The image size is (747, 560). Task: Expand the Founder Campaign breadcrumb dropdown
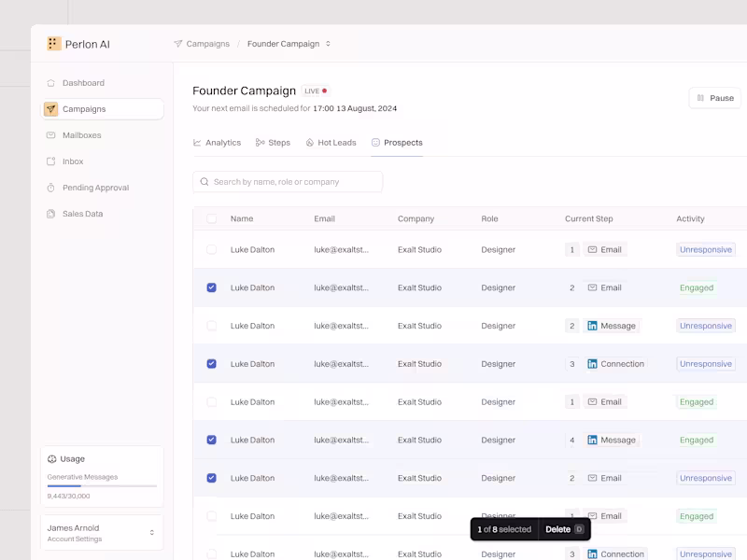tap(328, 44)
